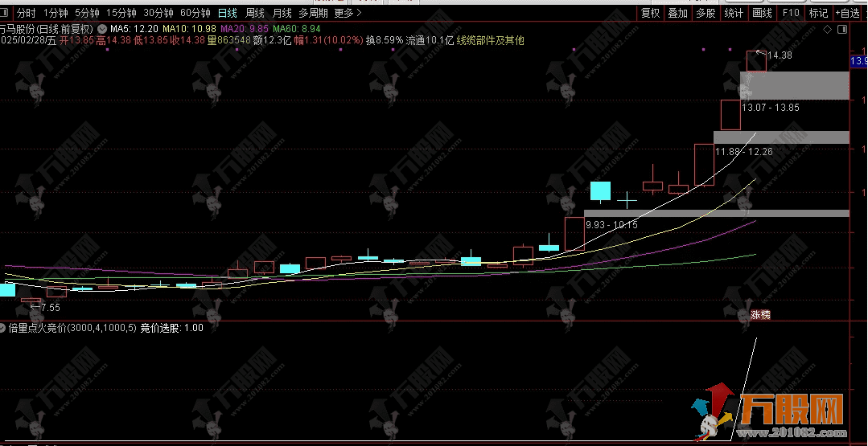868x446 pixels.
Task: Switch to the 60分钟 period tab
Action: tap(195, 13)
